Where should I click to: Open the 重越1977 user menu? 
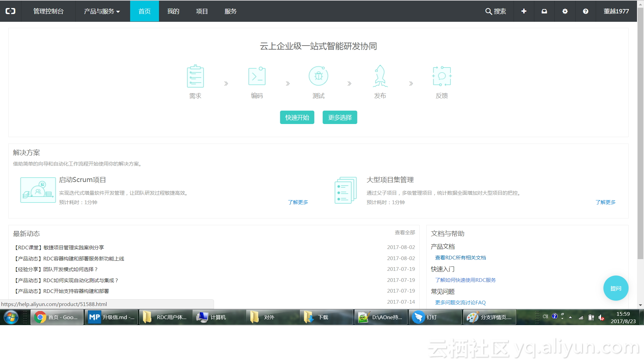[616, 11]
